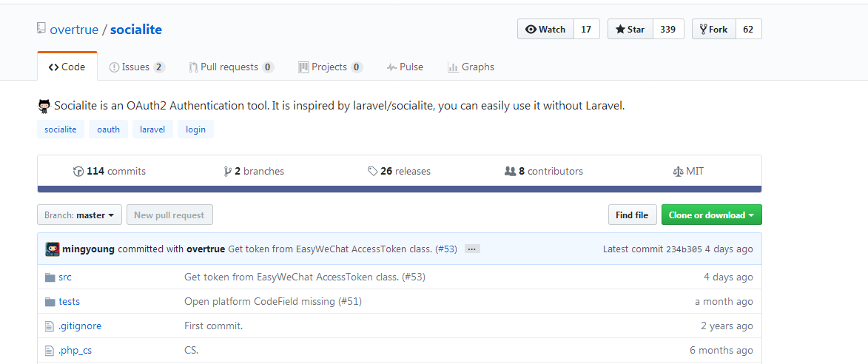Click the octocat emoji in description
Viewport: 868px width, 364px height.
point(44,106)
